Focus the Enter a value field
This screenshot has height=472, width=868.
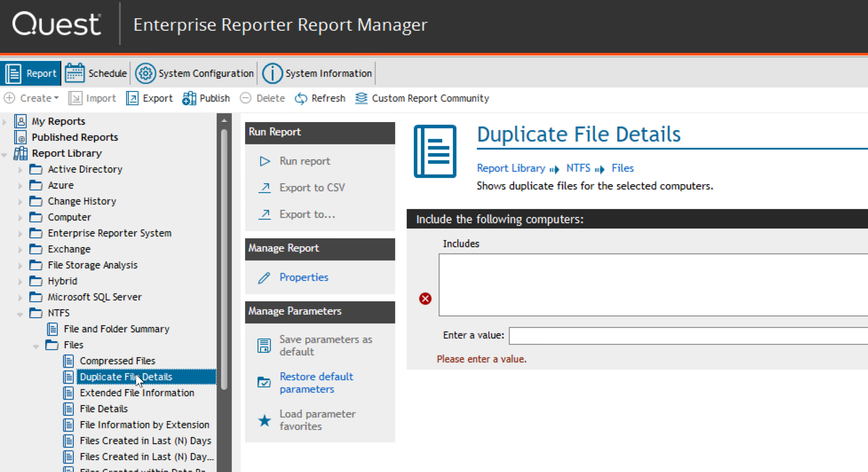[x=688, y=336]
